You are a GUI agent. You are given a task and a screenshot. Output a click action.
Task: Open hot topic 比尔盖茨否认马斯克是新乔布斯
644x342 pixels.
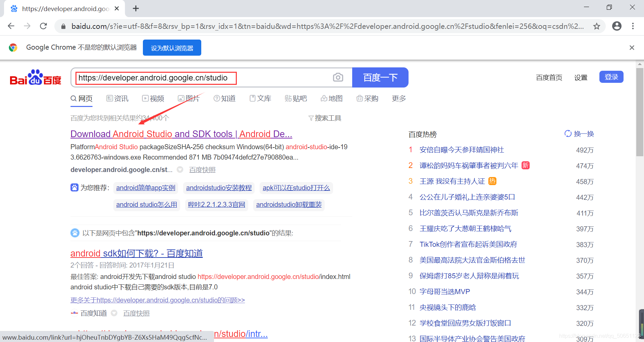[469, 213]
